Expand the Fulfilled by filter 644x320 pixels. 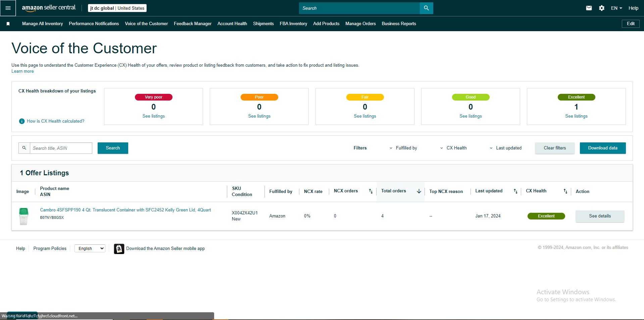pos(403,148)
